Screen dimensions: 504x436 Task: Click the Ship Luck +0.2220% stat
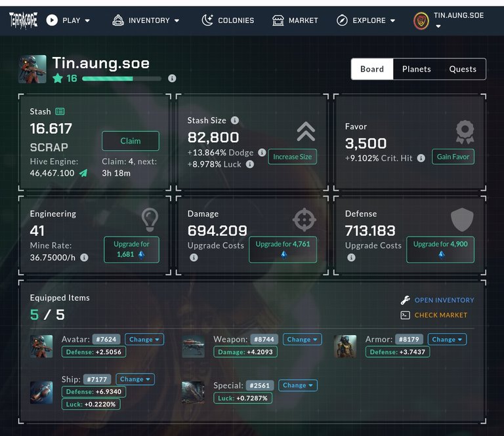click(91, 405)
